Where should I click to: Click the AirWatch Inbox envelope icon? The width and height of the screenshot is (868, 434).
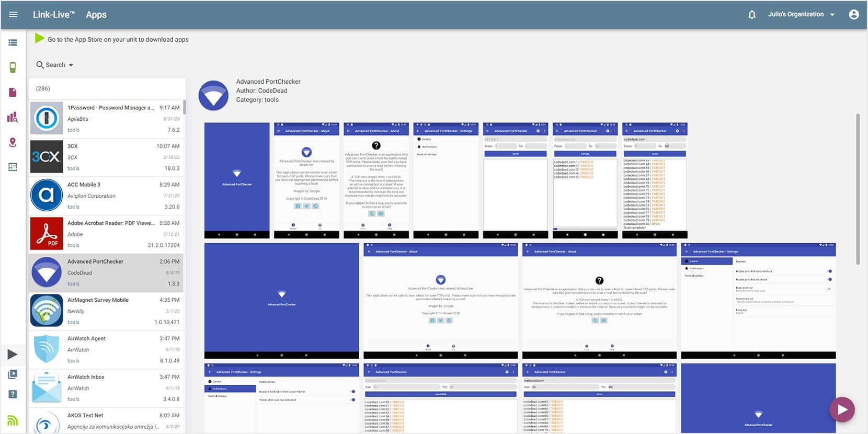[47, 387]
